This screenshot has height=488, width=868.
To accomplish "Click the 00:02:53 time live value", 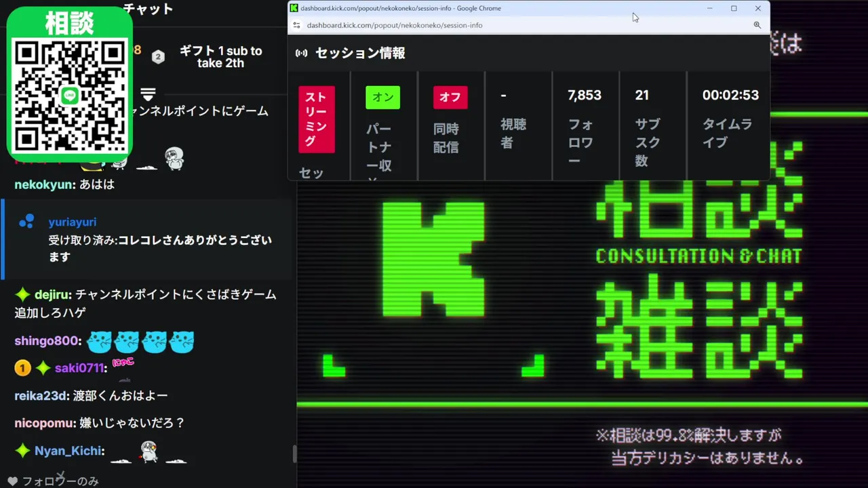I will [x=730, y=96].
